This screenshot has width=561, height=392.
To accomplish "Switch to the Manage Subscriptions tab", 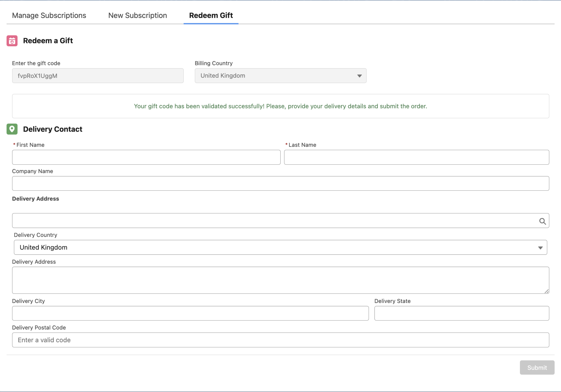I will pos(49,15).
